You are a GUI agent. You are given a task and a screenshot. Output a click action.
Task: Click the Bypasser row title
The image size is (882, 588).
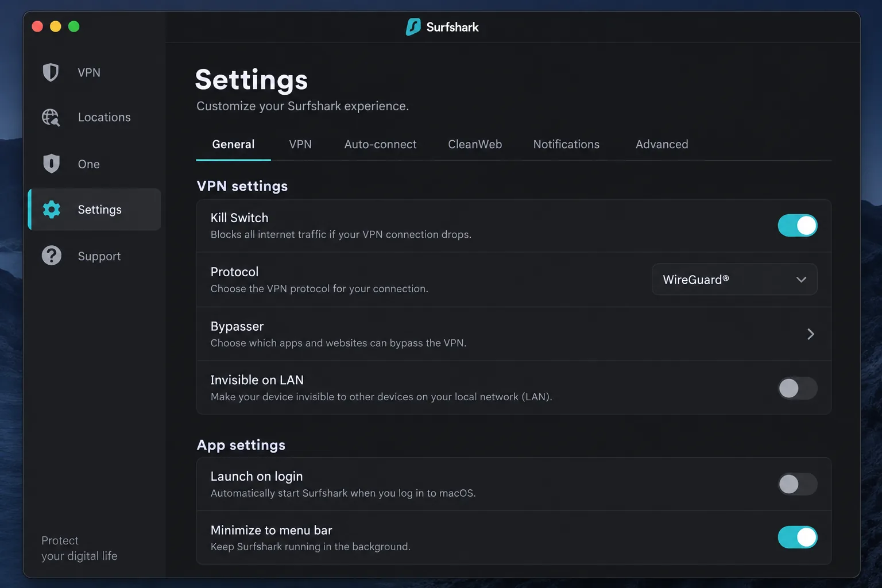[237, 326]
